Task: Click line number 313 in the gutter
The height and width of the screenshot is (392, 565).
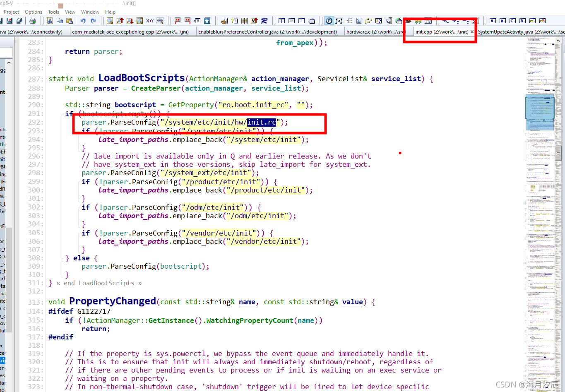Action: click(35, 302)
